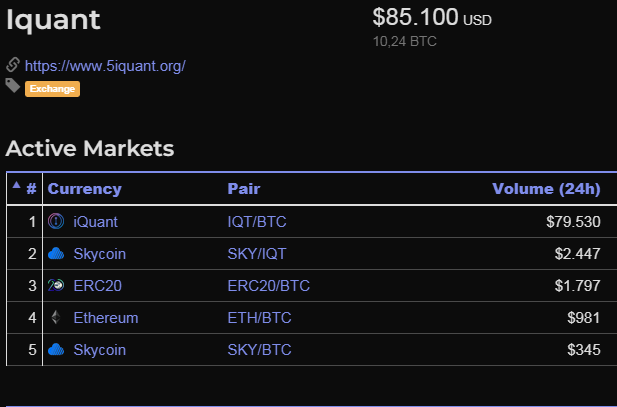The height and width of the screenshot is (407, 617).
Task: Click the orange Exchange tag
Action: 52,89
